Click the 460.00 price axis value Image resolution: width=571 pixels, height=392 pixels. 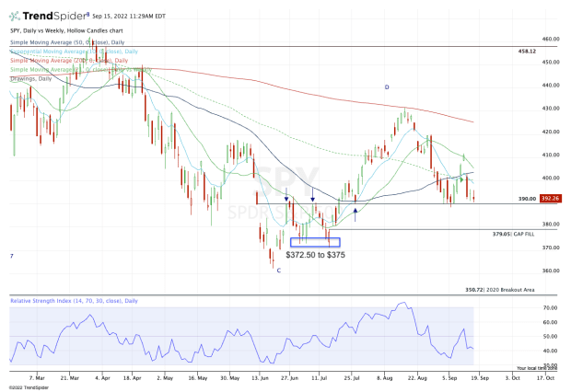coord(551,39)
